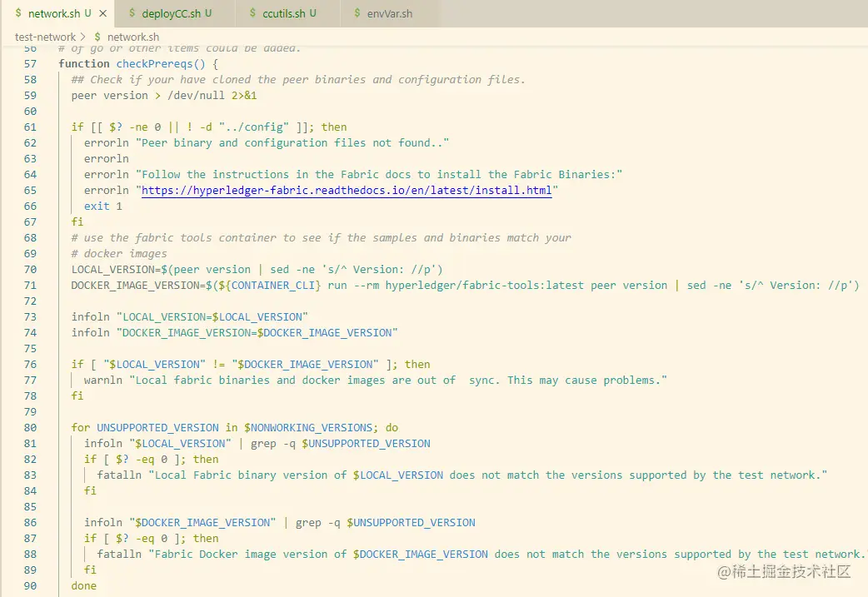Click the shell file icon on deployCC.sh tab

[132, 13]
